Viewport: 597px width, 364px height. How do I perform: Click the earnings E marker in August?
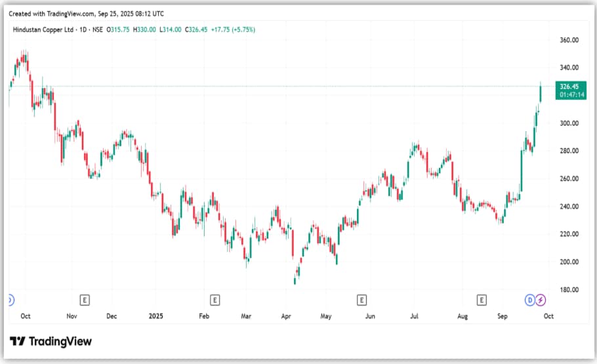482,300
